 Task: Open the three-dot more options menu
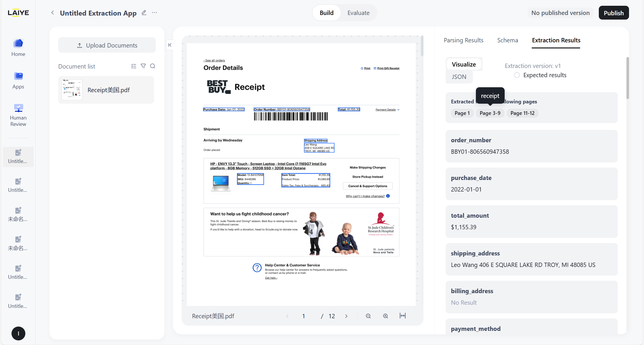pyautogui.click(x=155, y=13)
